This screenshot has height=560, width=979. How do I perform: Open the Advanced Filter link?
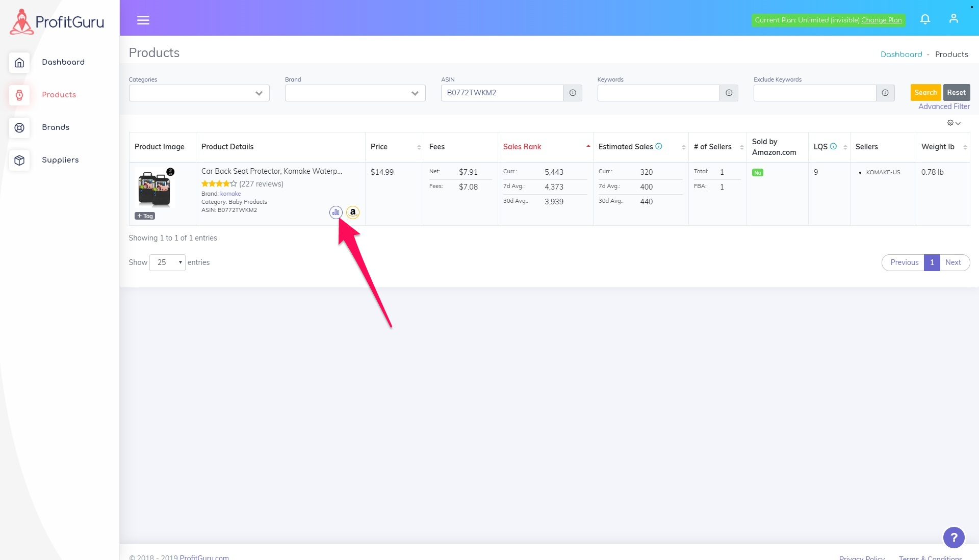[944, 106]
